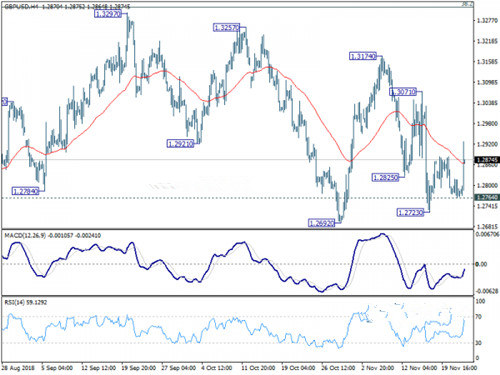This screenshot has height=375, width=500.
Task: Click the MACD 0.00 zero level value
Action: click(x=481, y=264)
